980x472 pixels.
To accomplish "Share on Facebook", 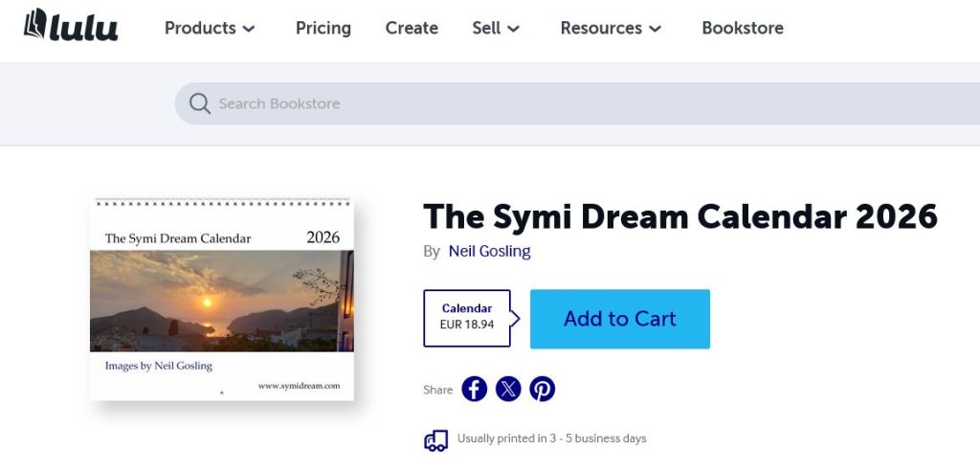I will pos(475,389).
